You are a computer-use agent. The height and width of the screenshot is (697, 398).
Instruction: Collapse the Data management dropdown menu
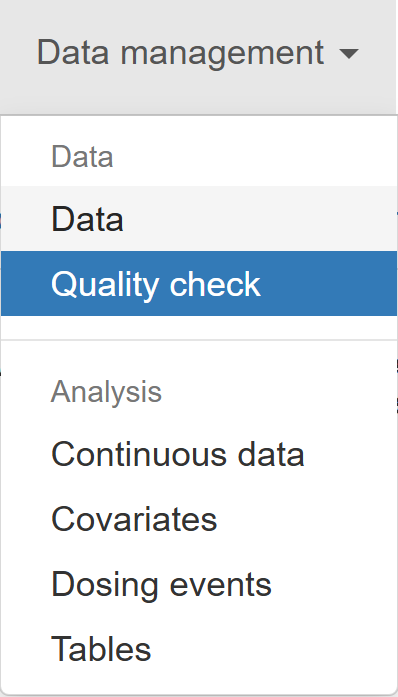[198, 53]
